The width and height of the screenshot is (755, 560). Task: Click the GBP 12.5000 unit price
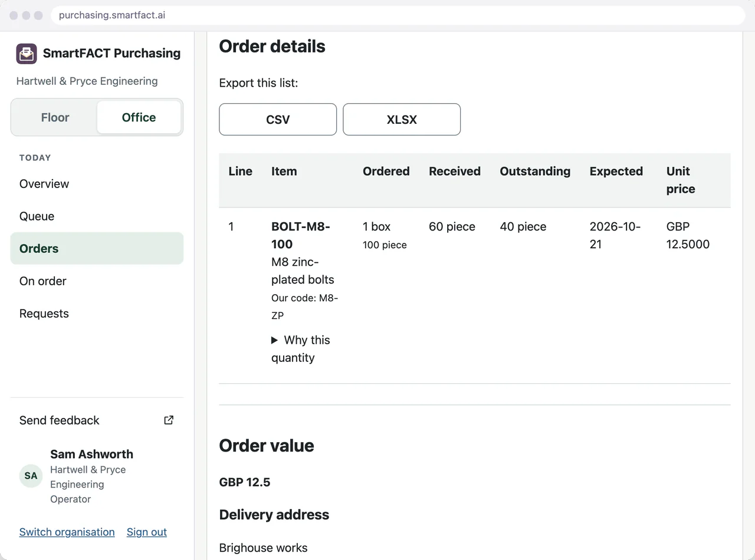click(688, 235)
